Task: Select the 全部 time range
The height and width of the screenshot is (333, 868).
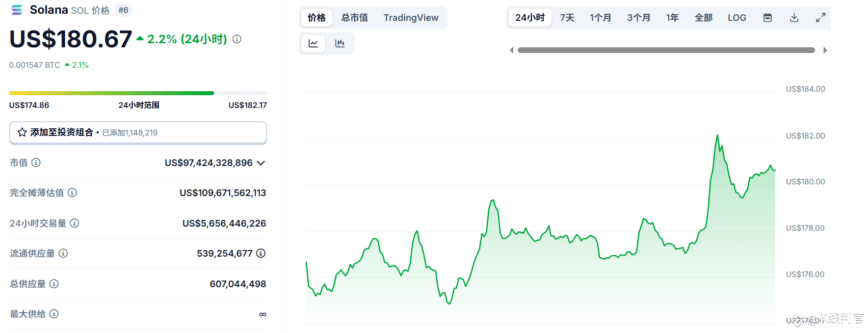Action: click(x=703, y=18)
